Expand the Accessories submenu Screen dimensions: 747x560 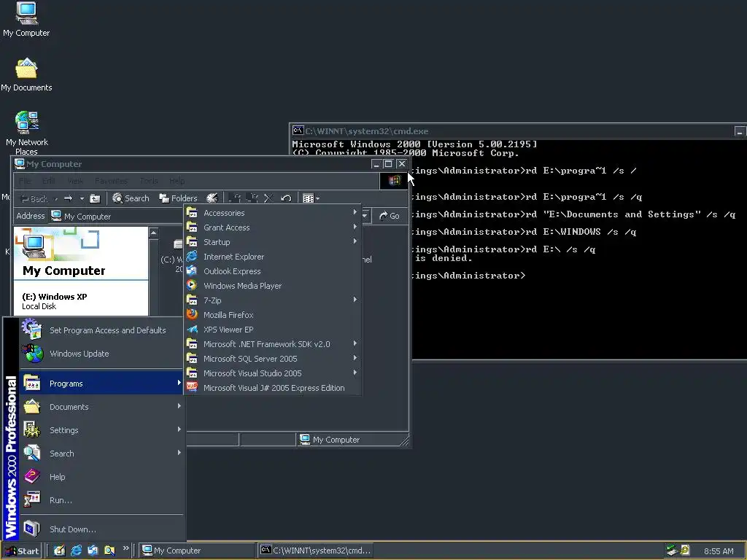pos(272,213)
